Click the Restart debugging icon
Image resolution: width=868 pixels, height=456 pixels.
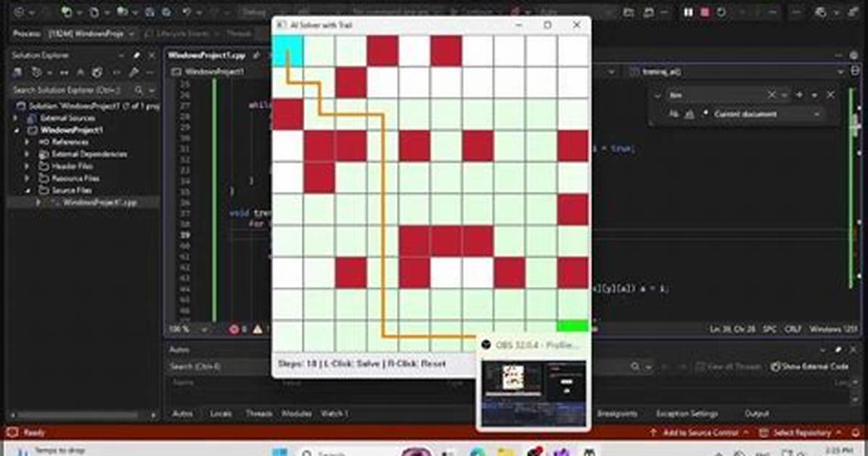click(721, 12)
